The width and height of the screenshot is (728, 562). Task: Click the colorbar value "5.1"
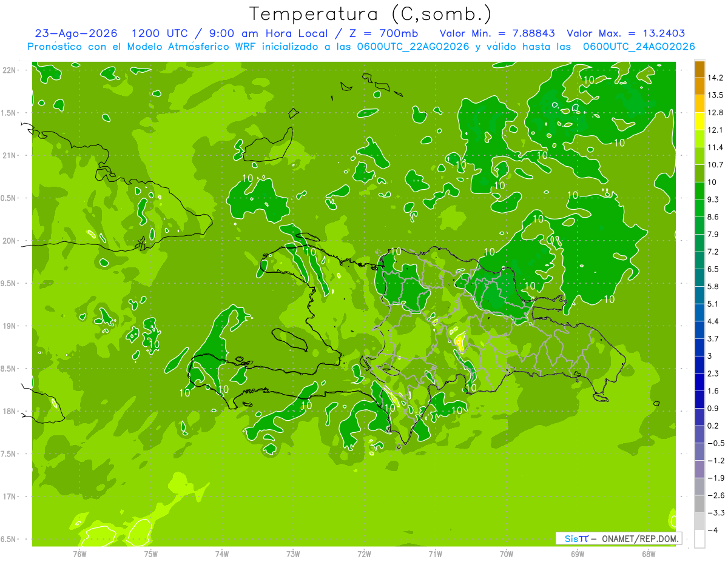(x=713, y=304)
